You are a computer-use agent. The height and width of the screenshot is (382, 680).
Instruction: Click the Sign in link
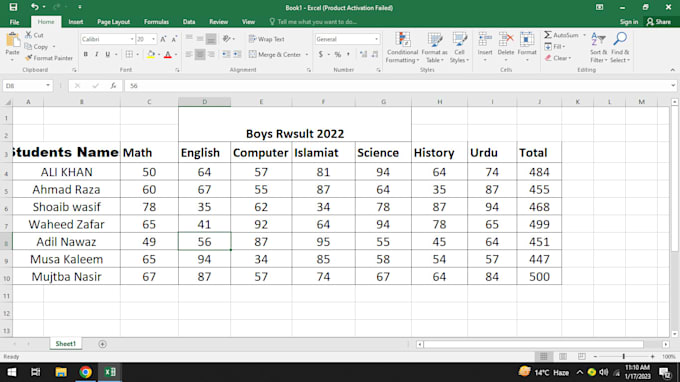[x=628, y=22]
